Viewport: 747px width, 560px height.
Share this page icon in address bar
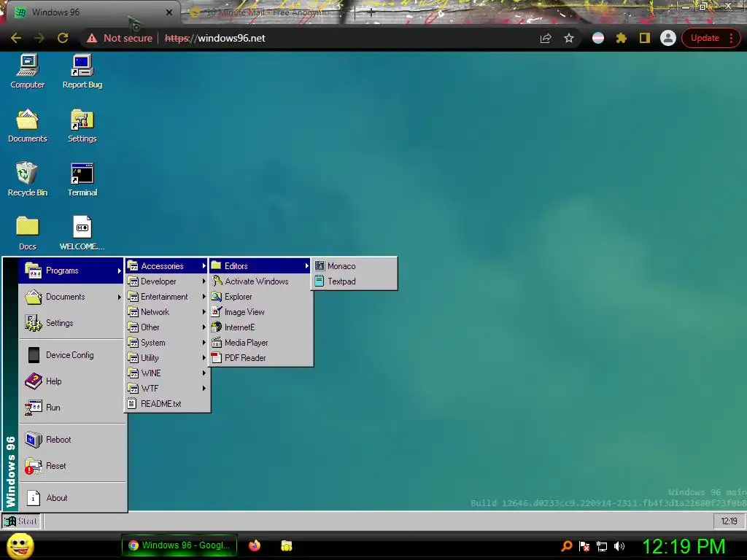(546, 38)
